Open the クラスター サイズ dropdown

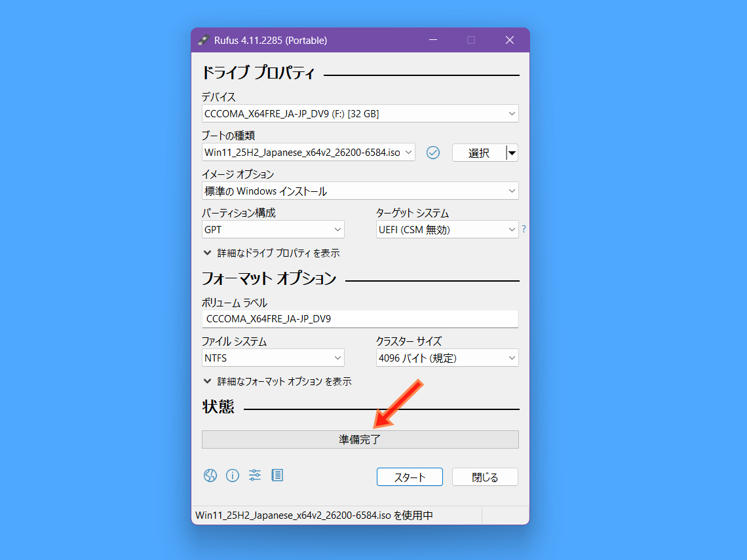pos(448,358)
